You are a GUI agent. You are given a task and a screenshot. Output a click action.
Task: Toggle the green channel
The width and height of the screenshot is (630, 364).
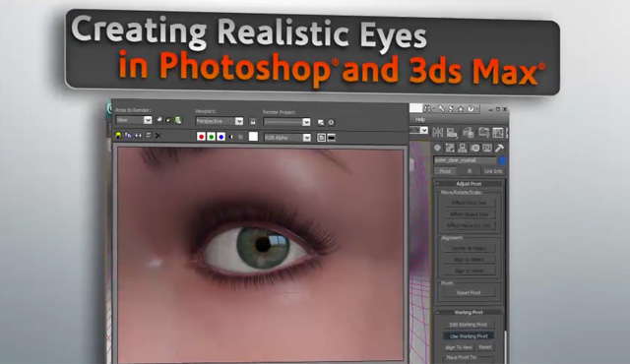coord(211,137)
